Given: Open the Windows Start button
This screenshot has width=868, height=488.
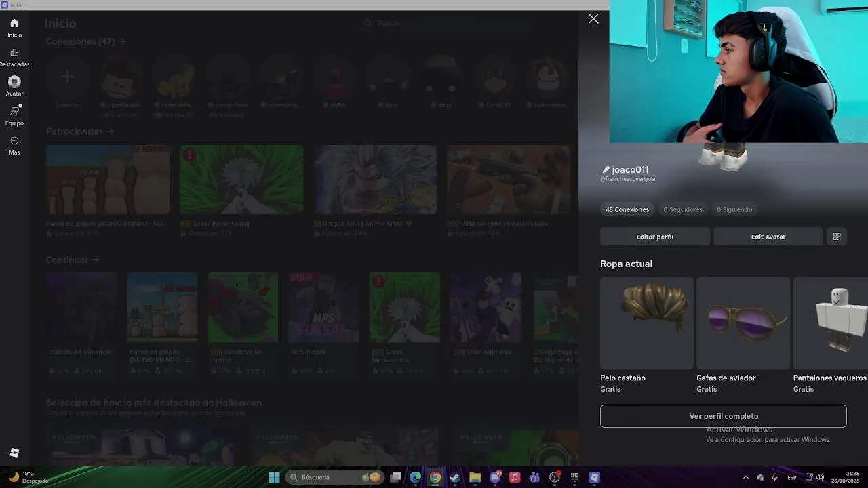Looking at the screenshot, I should 274,477.
